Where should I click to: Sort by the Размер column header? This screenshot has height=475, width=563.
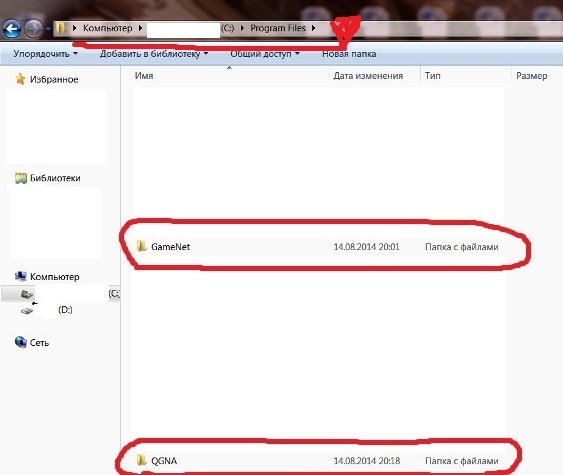pos(532,76)
